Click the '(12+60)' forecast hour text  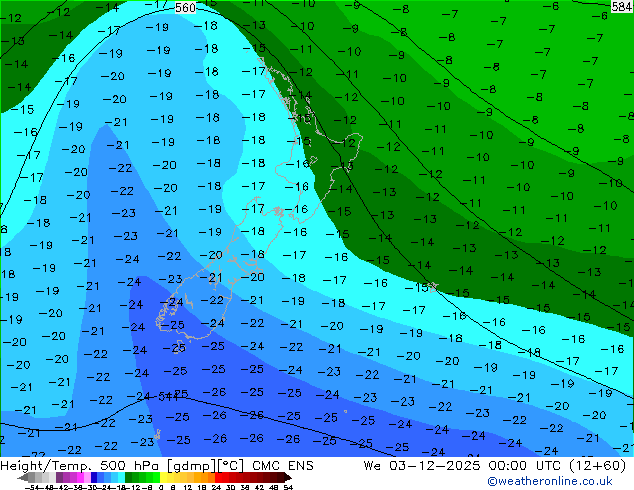[x=597, y=466]
